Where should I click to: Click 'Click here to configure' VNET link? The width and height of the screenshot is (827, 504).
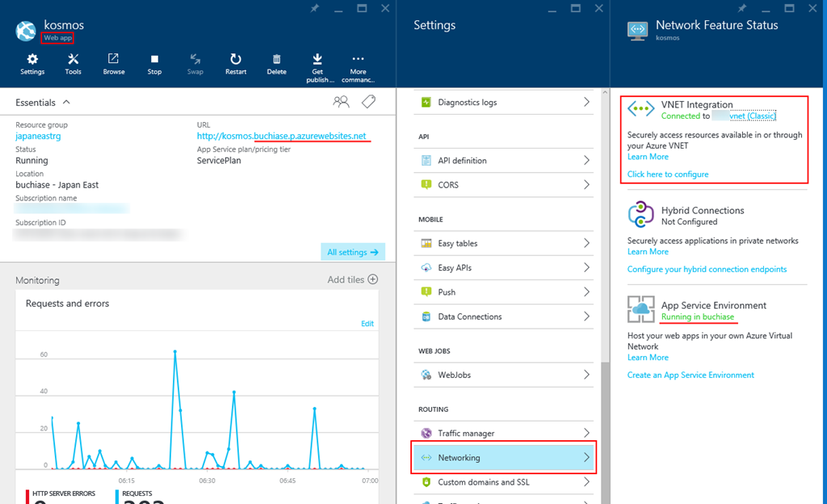point(668,174)
